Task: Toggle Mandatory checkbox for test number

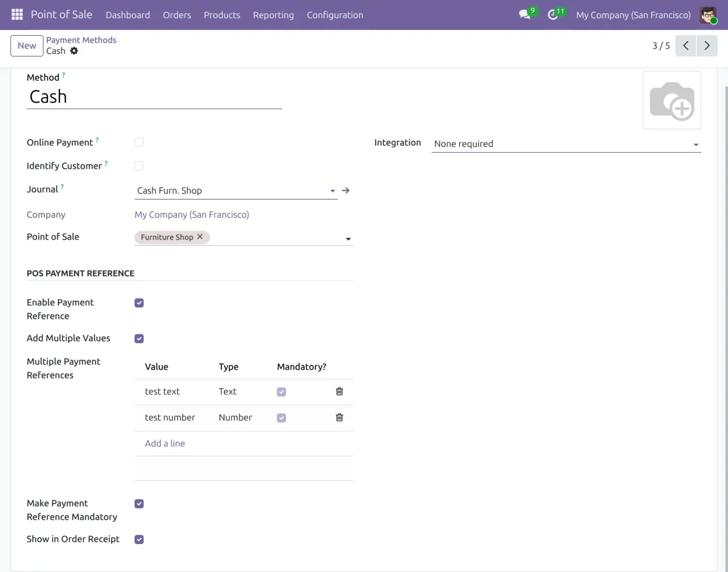Action: (x=281, y=418)
